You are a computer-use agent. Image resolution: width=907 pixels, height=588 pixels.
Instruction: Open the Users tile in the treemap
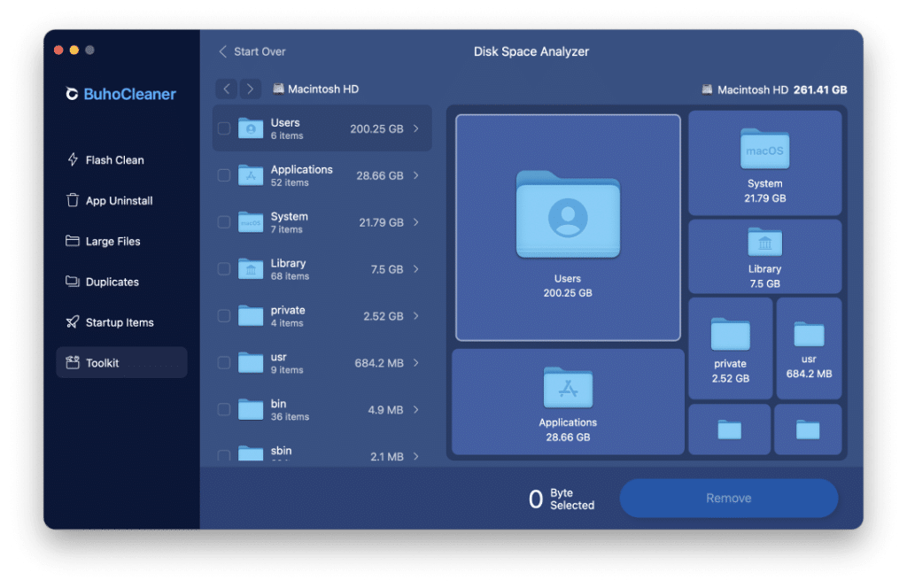click(568, 227)
